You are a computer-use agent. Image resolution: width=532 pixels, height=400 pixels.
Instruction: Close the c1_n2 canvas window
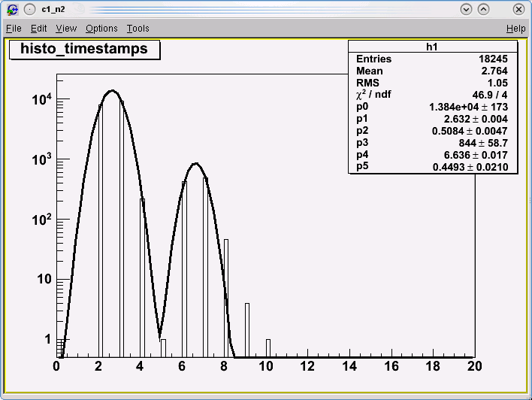click(518, 9)
